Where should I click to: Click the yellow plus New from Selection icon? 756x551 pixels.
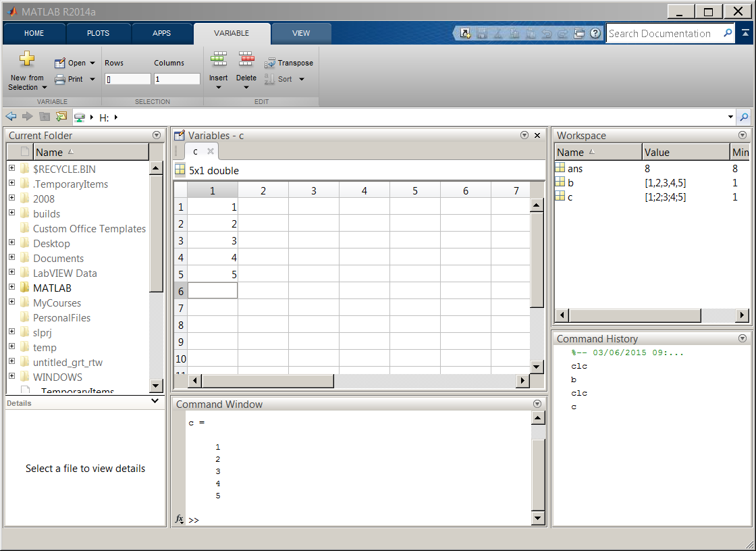coord(27,59)
